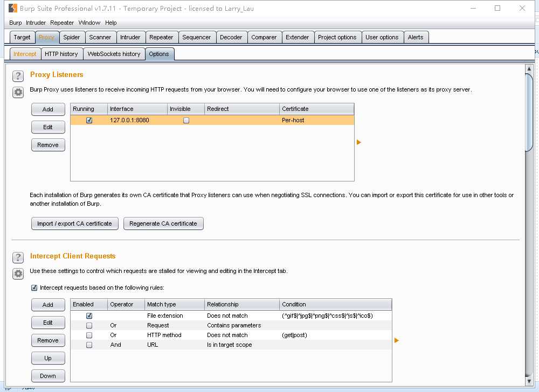Click the scrollbar up arrow
The height and width of the screenshot is (392, 539).
point(529,68)
